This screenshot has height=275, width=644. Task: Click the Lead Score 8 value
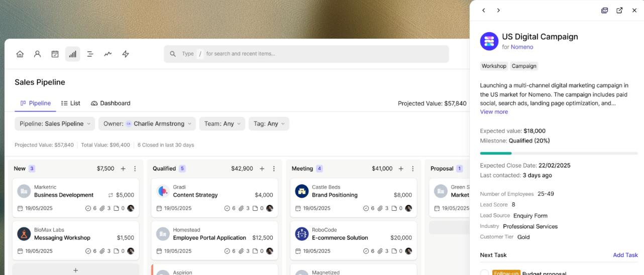[x=513, y=205]
